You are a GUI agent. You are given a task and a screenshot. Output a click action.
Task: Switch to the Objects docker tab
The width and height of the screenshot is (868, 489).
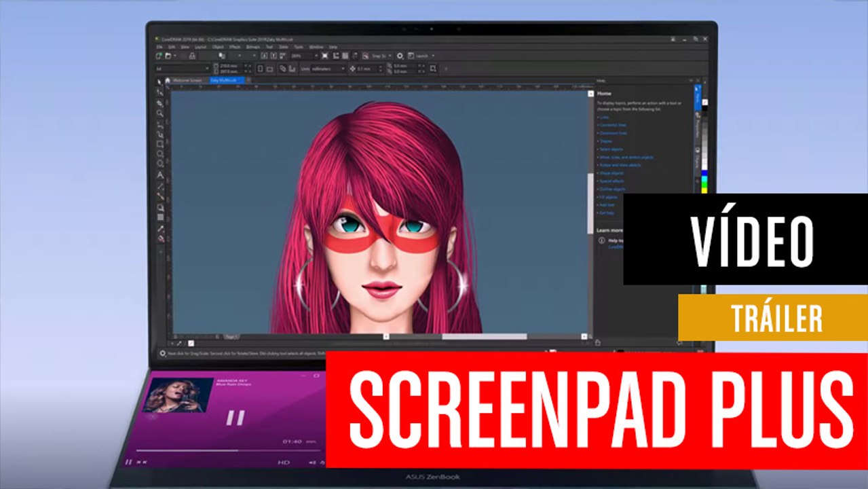point(698,158)
